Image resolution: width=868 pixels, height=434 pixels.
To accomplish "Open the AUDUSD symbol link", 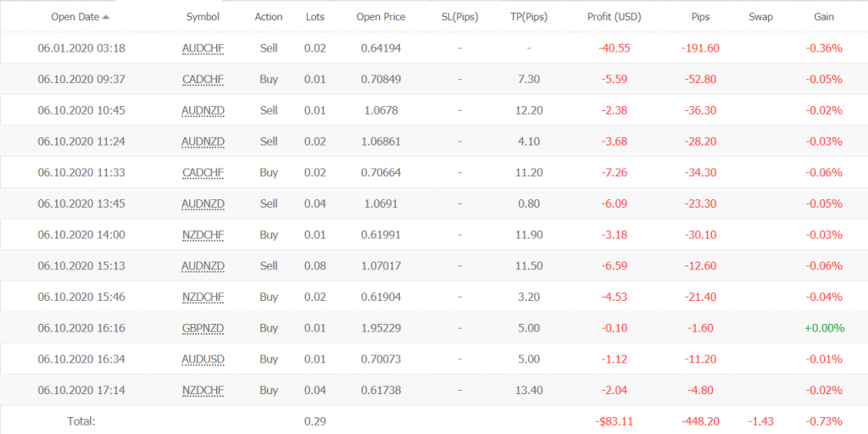I will click(203, 359).
